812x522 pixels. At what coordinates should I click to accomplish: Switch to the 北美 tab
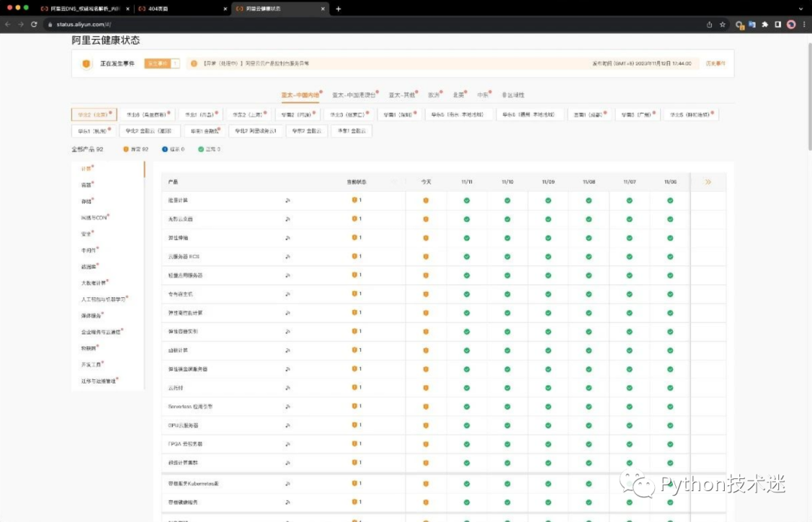click(x=459, y=96)
